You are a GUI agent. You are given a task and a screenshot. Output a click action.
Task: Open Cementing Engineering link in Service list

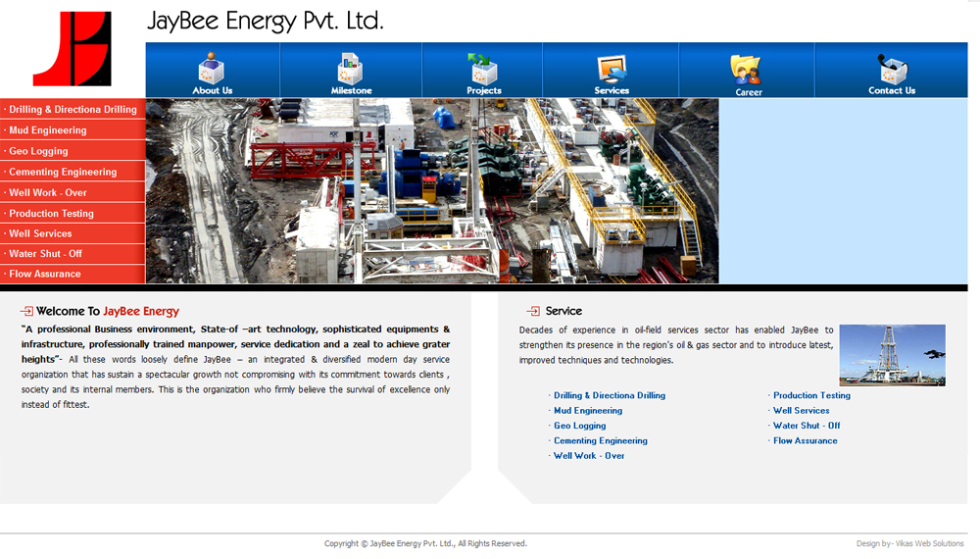pyautogui.click(x=601, y=440)
